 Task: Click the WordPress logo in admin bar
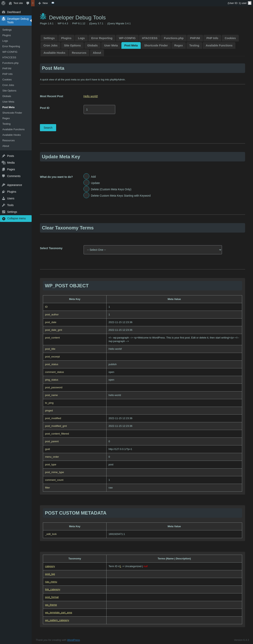4,3
